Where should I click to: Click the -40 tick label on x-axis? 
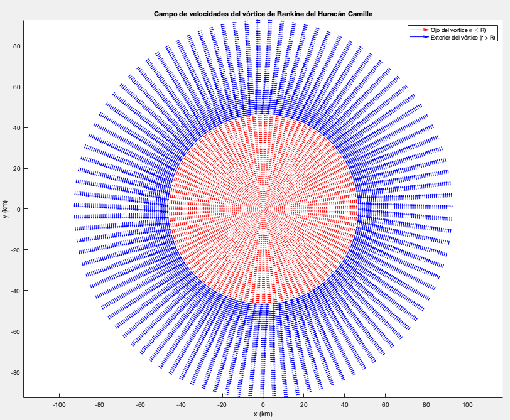[x=182, y=405]
